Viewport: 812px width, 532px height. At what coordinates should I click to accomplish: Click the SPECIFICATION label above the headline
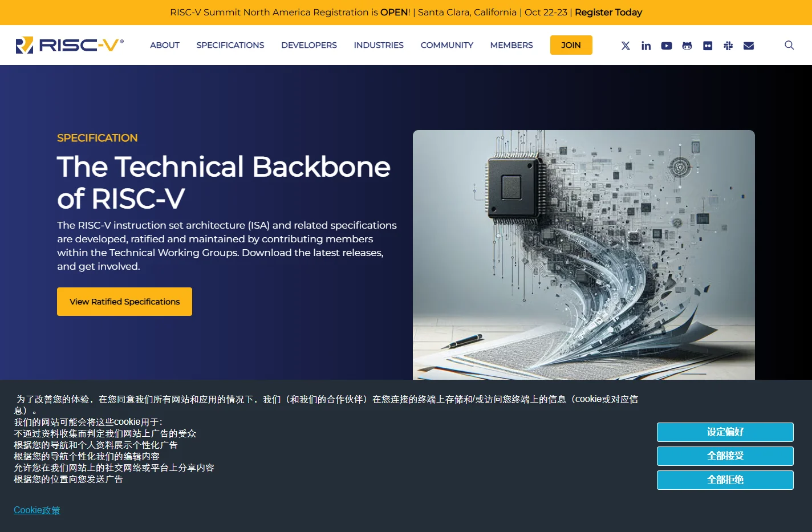(98, 138)
